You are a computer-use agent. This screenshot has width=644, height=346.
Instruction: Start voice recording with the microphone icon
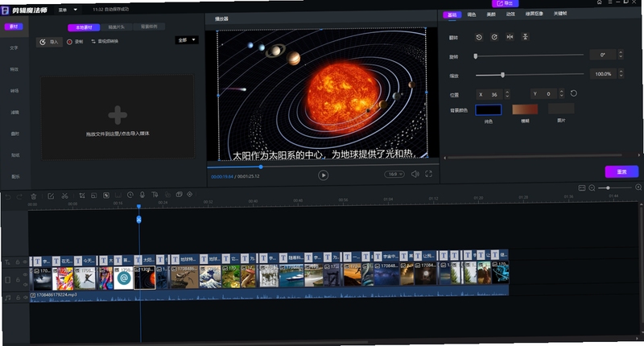(142, 195)
